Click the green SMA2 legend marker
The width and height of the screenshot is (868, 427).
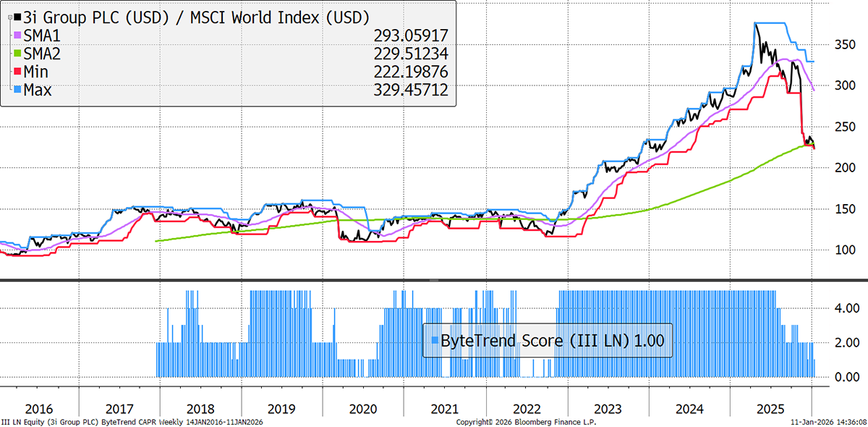click(x=17, y=54)
